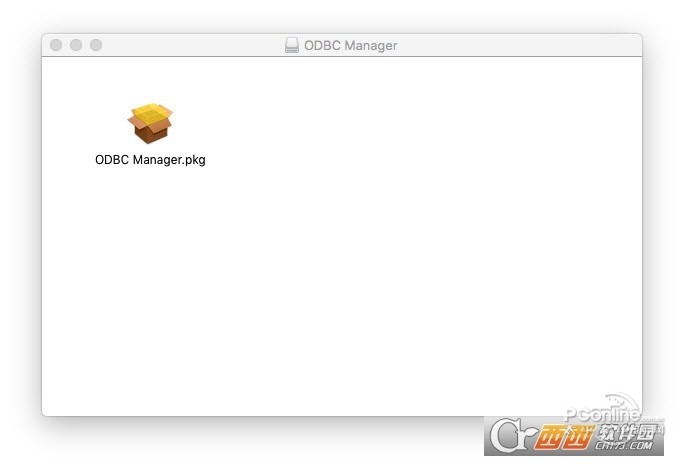Minimize the ODBC Manager window

[76, 45]
